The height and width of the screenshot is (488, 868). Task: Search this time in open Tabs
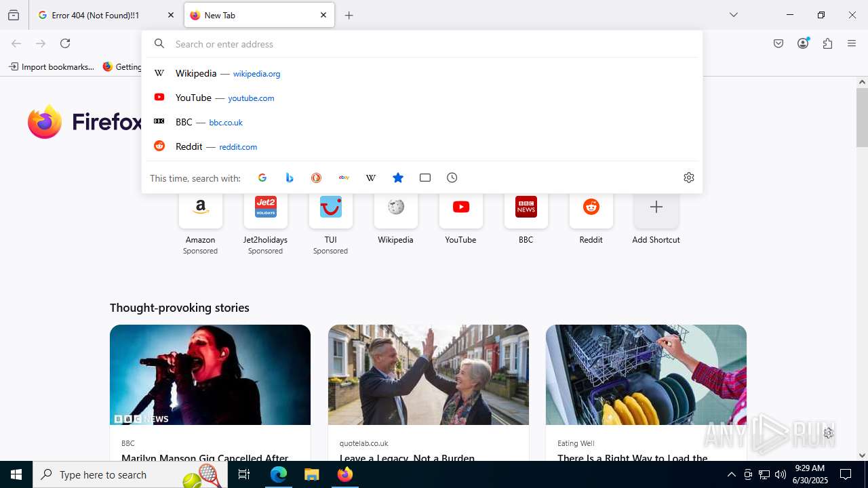point(425,178)
